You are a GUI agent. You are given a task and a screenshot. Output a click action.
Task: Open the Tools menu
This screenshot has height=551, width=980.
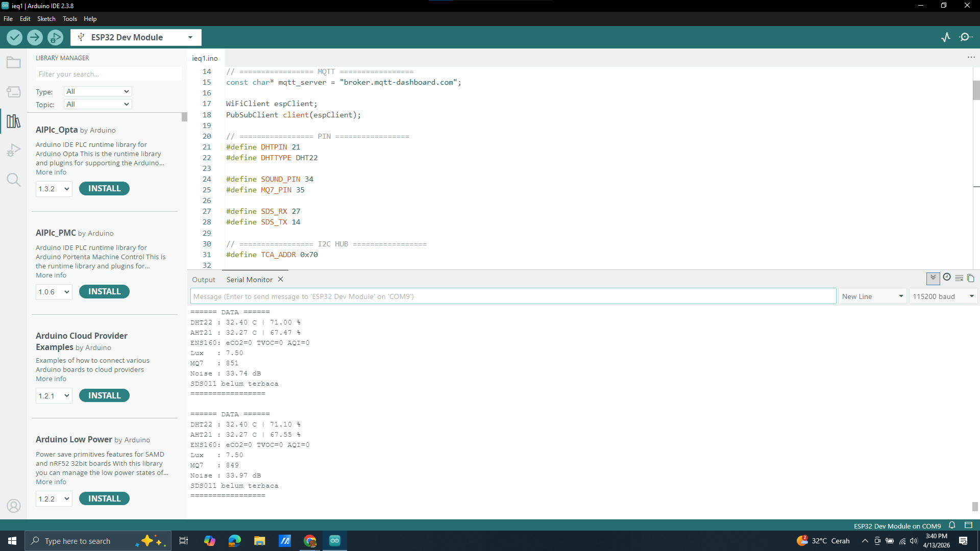pyautogui.click(x=70, y=19)
